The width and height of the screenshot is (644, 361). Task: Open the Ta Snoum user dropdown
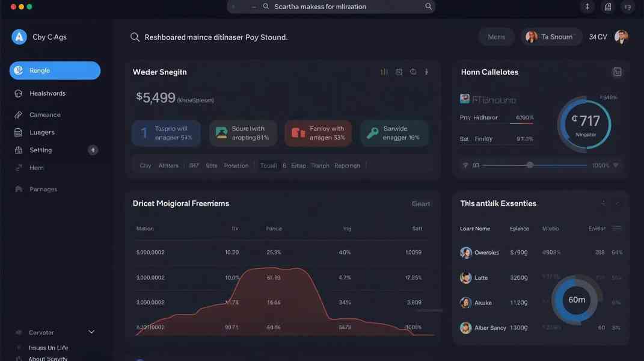point(551,37)
